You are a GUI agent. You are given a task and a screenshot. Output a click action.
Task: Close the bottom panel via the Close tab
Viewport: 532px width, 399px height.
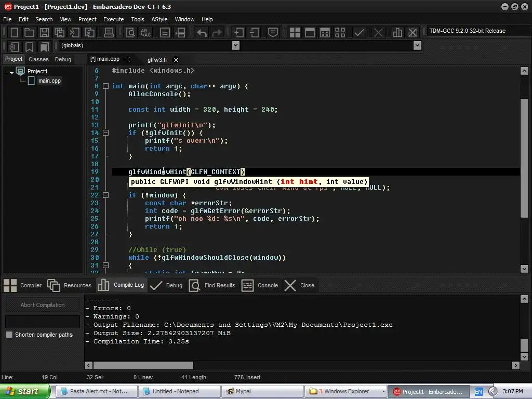(x=299, y=285)
